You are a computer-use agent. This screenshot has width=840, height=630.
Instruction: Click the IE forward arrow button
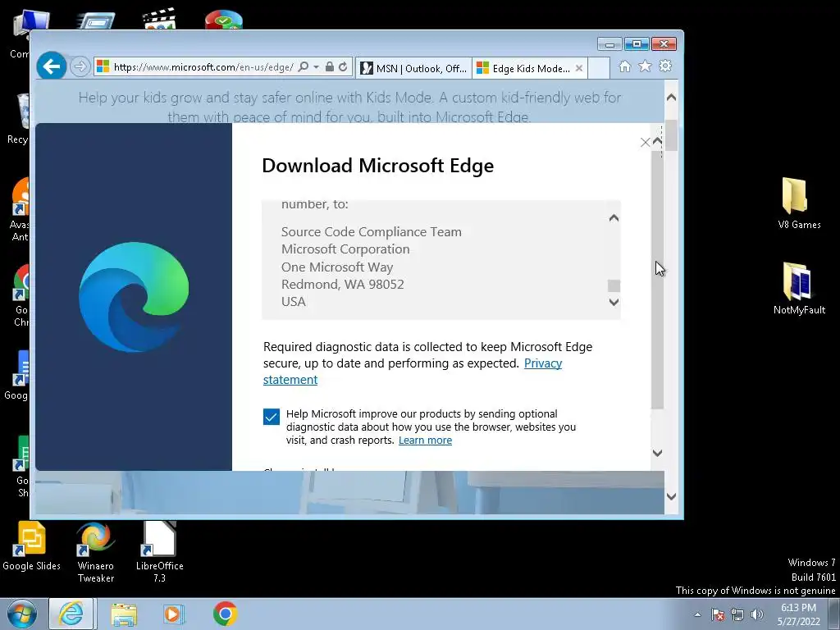80,67
